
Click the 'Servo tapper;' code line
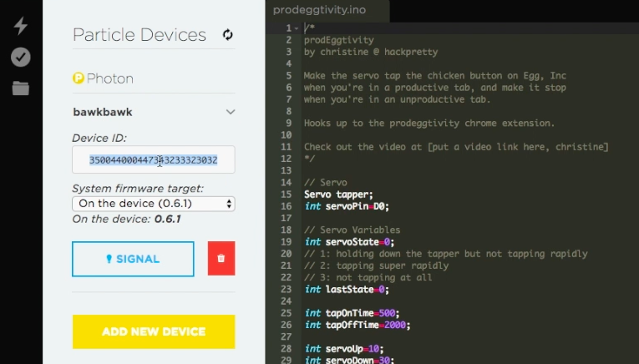pyautogui.click(x=338, y=195)
